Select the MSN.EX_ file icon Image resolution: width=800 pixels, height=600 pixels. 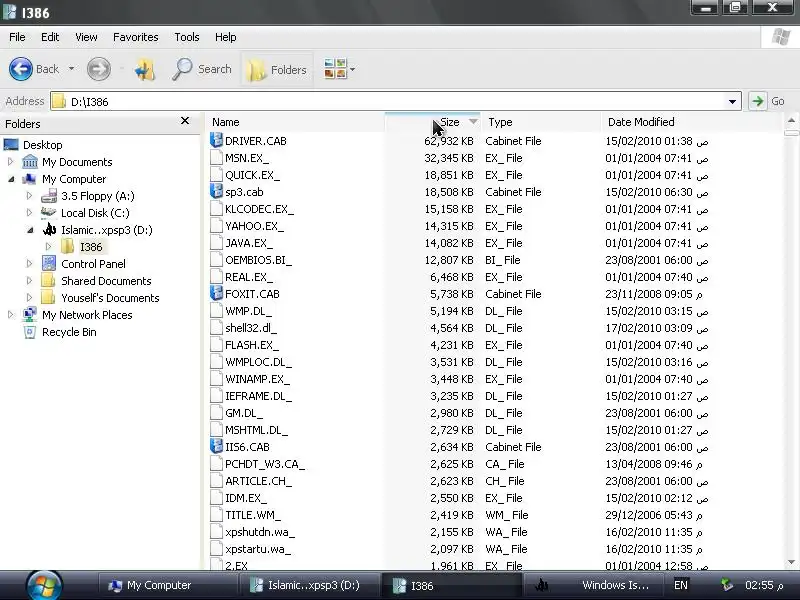point(217,158)
